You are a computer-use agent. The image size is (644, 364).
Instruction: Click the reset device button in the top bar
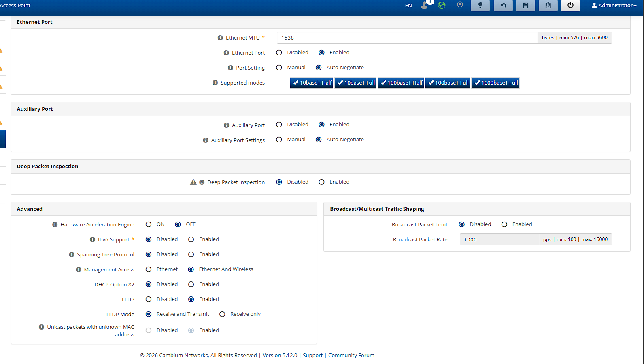[548, 5]
